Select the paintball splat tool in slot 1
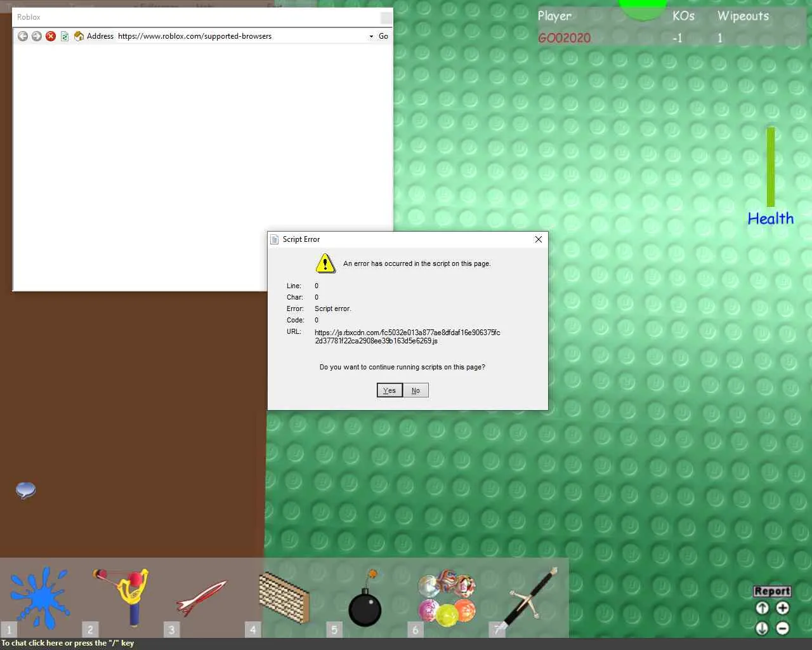The image size is (812, 650). point(40,597)
